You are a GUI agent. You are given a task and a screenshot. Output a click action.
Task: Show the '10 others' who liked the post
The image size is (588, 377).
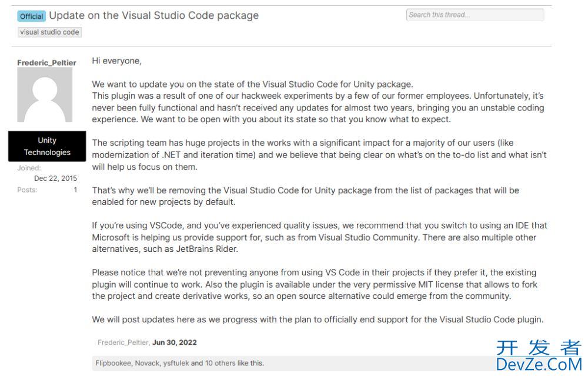click(220, 363)
